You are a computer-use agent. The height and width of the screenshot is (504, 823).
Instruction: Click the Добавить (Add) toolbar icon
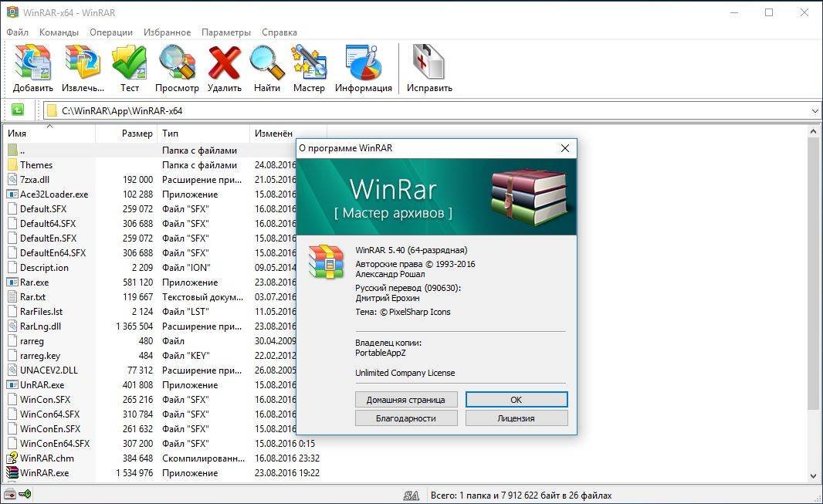click(x=32, y=63)
